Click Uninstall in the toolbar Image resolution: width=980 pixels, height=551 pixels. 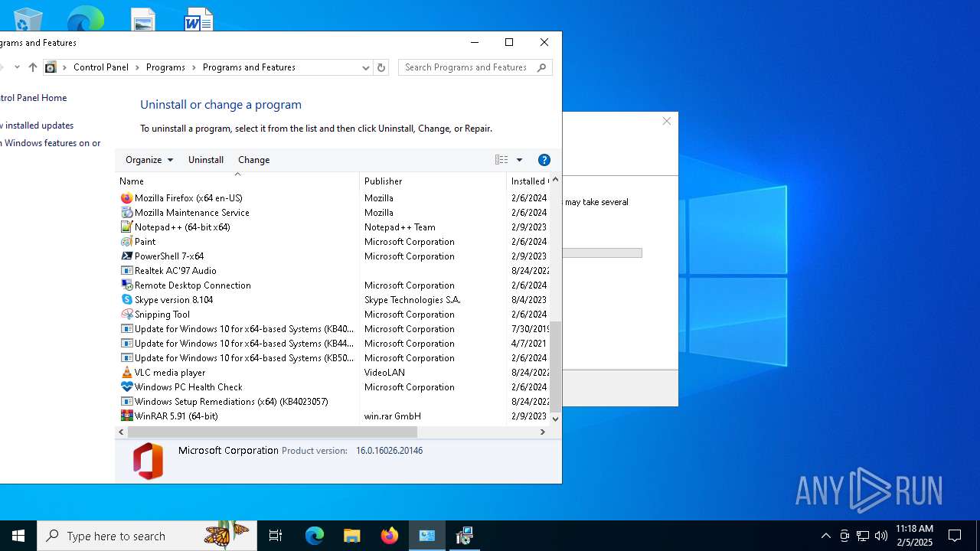point(206,160)
